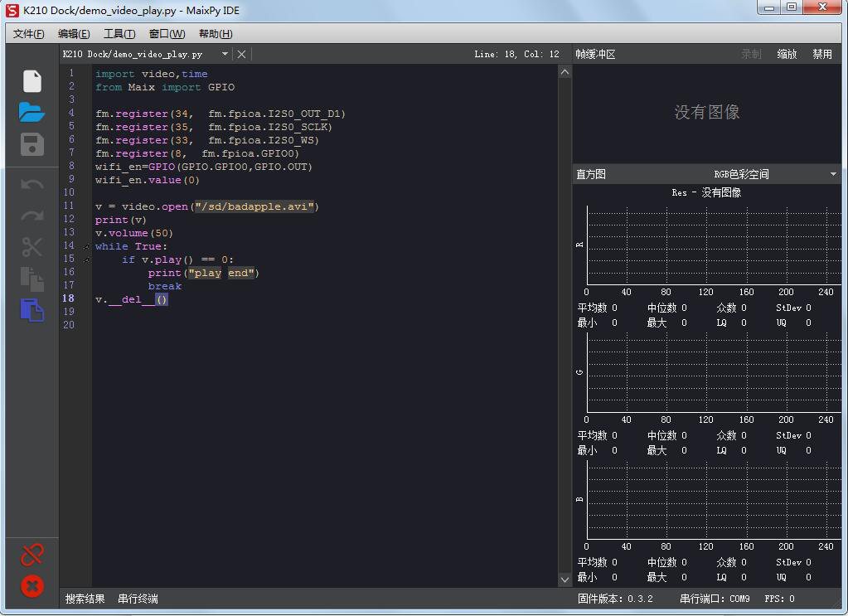Open the 串行终端 tab
Image resolution: width=848 pixels, height=616 pixels.
coord(138,599)
